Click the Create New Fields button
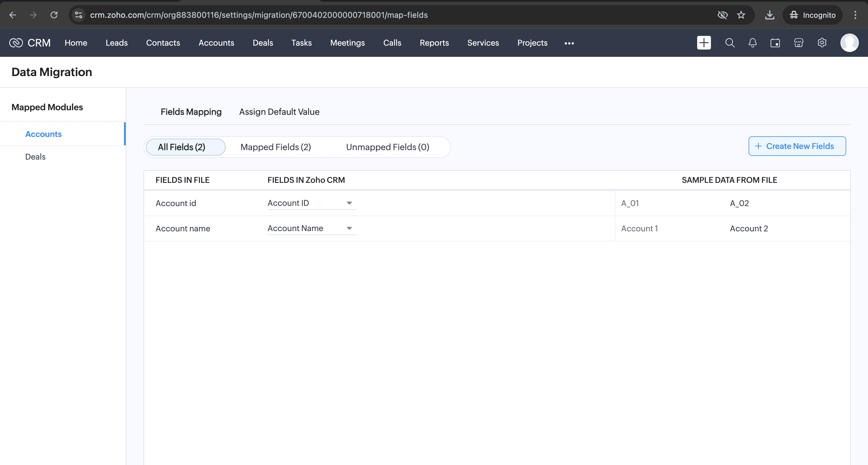The height and width of the screenshot is (465, 868). coord(797,146)
